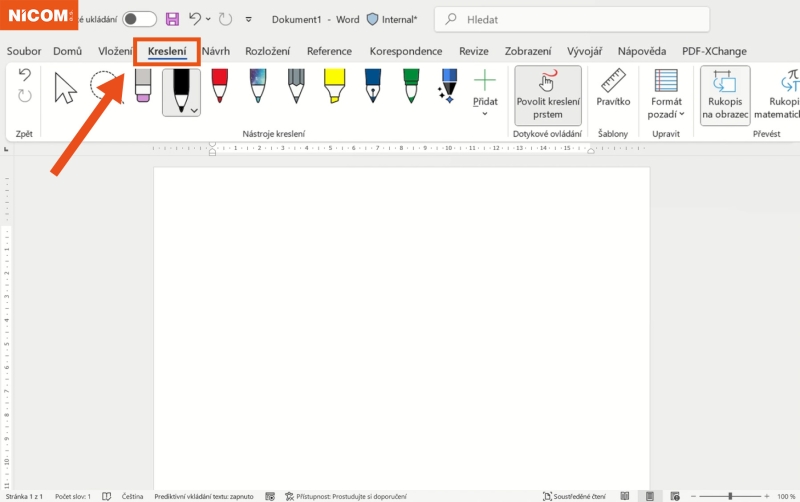Image resolution: width=800 pixels, height=502 pixels.
Task: Click the Rukopis na obrazec button
Action: point(725,96)
